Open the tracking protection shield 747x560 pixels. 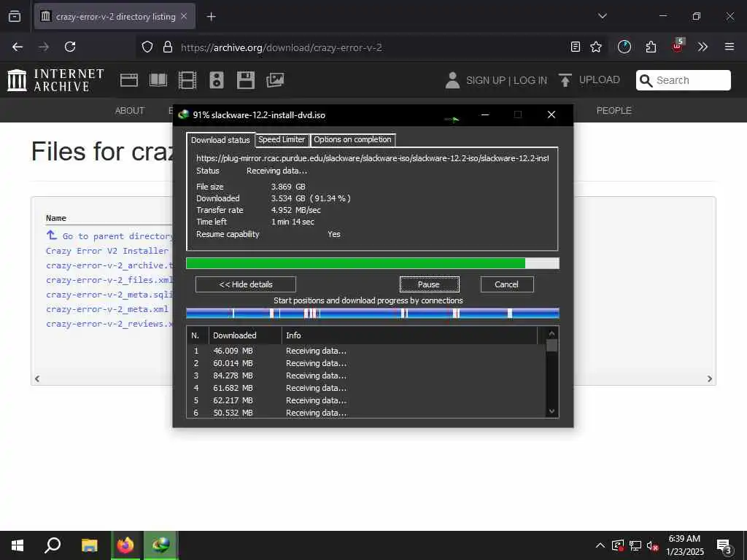(x=147, y=47)
